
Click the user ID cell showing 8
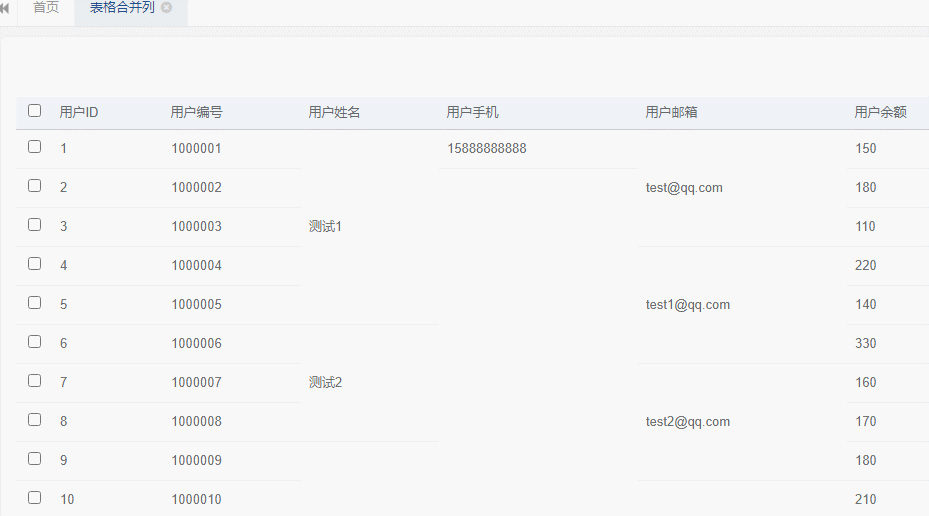(x=63, y=422)
